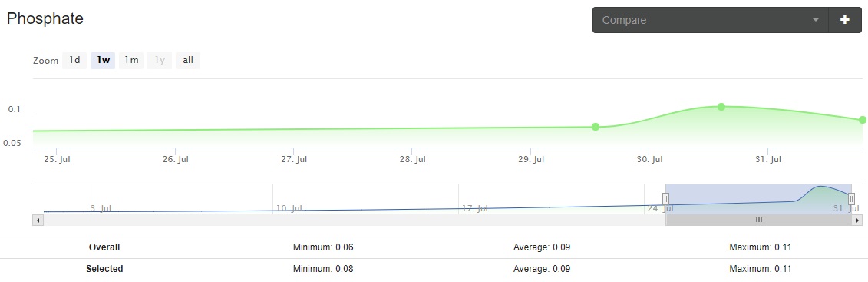The width and height of the screenshot is (868, 282).
Task: Click Overall Maximum: 0.11
Action: 760,247
